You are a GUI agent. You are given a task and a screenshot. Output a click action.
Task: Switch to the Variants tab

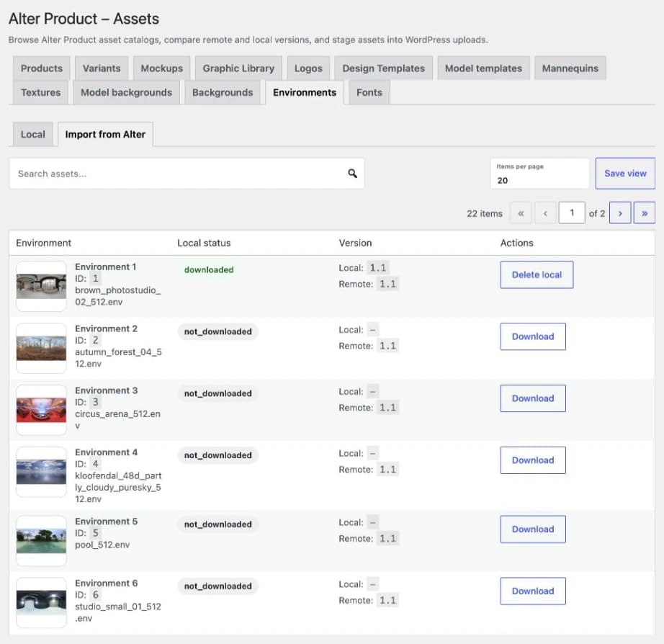102,68
